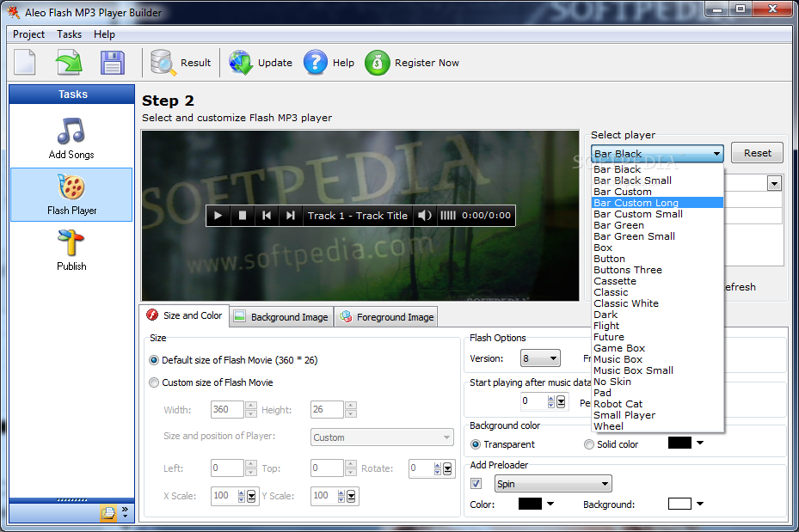This screenshot has width=799, height=532.
Task: Choose Bar Custom player option
Action: pyautogui.click(x=657, y=192)
